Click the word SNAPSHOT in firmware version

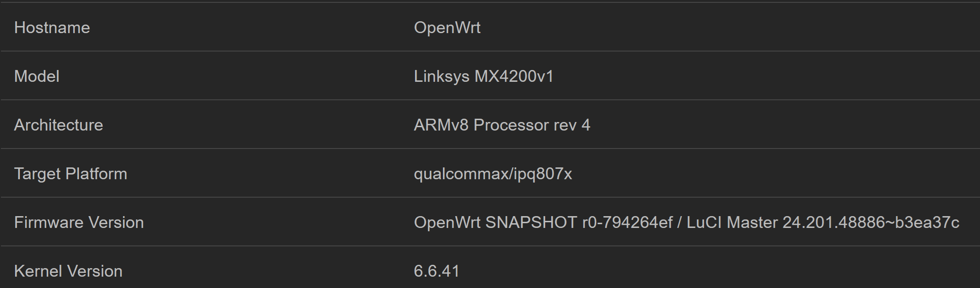pyautogui.click(x=531, y=222)
